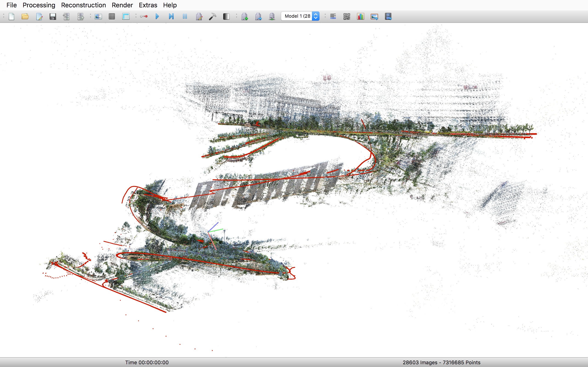The width and height of the screenshot is (588, 367).
Task: Step reconstruction to next image
Action: [171, 17]
